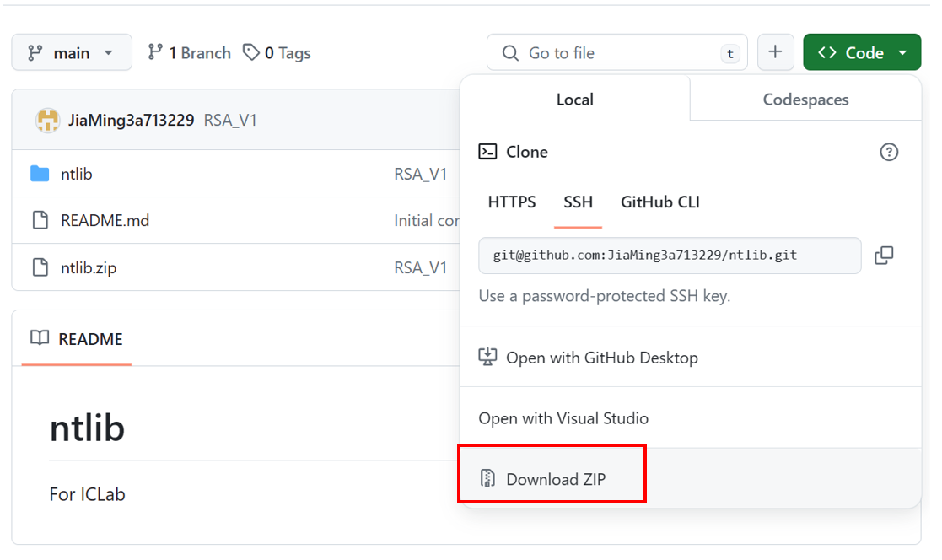Viewport: 942px width, 560px height.
Task: Focus the Go to file search field
Action: 617,53
